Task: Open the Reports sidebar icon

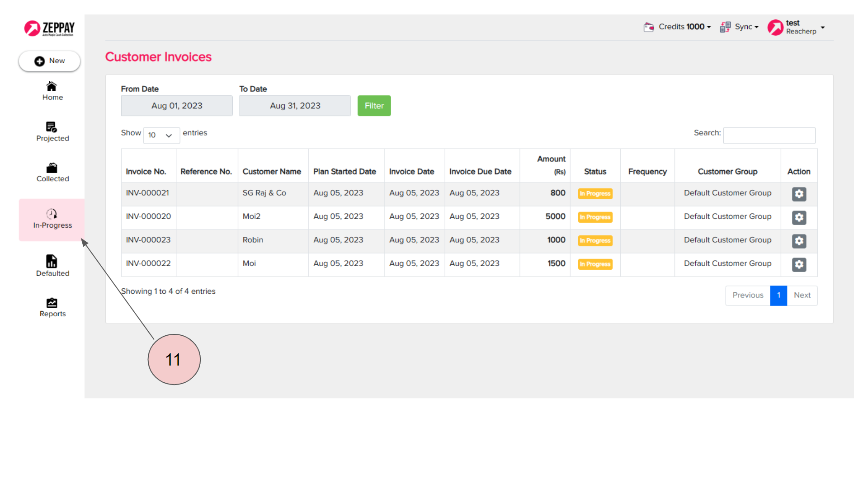Action: point(52,303)
